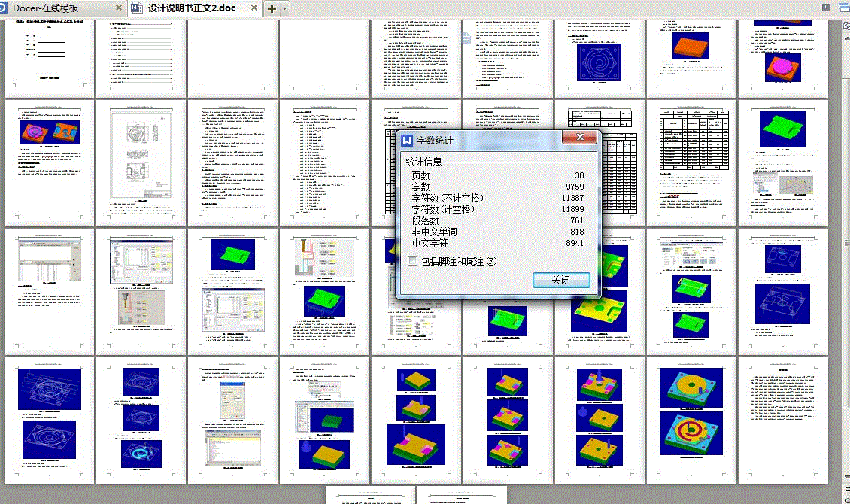
Task: Click the Word icon on the doc tab
Action: [x=137, y=8]
